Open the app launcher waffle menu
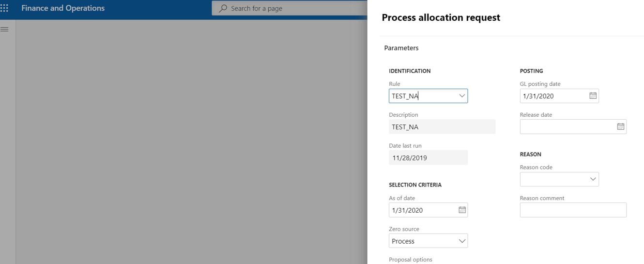The image size is (644, 264). coord(4,8)
